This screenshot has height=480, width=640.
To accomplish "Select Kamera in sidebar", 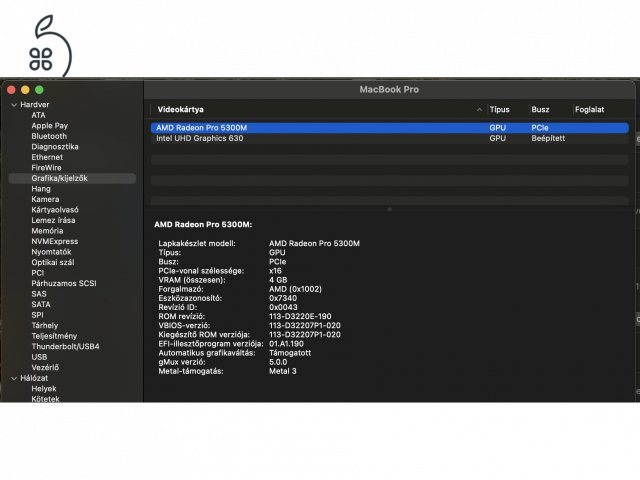I will [45, 199].
